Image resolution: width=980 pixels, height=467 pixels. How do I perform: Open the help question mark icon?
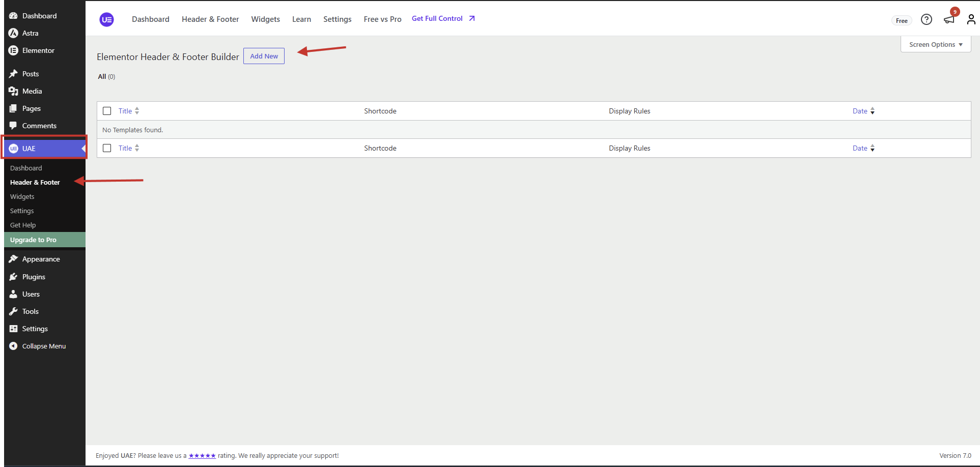pos(927,19)
